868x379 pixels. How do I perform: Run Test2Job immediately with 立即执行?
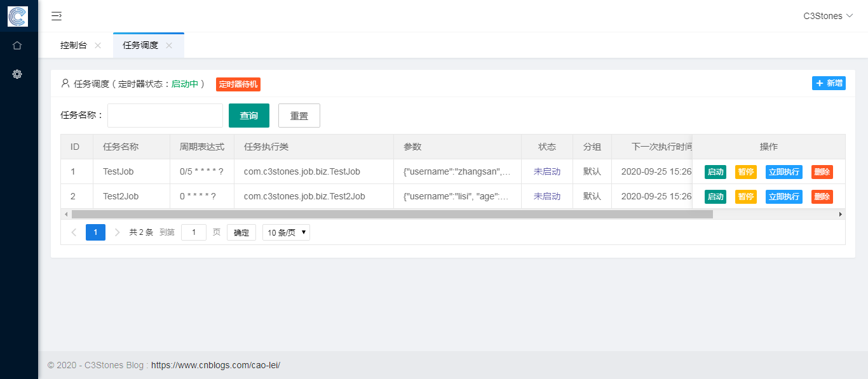point(784,197)
